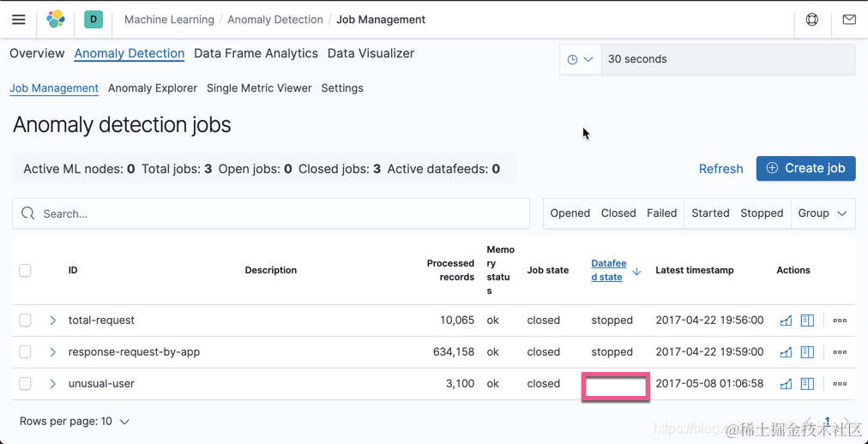Viewport: 868px width, 444px height.
Task: Click the Elastic logo icon
Action: 56,19
